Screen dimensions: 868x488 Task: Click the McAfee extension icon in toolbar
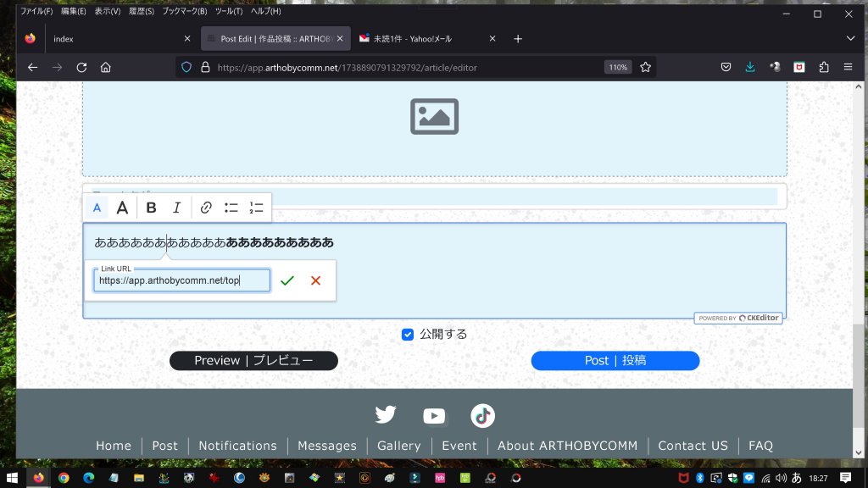tap(799, 68)
